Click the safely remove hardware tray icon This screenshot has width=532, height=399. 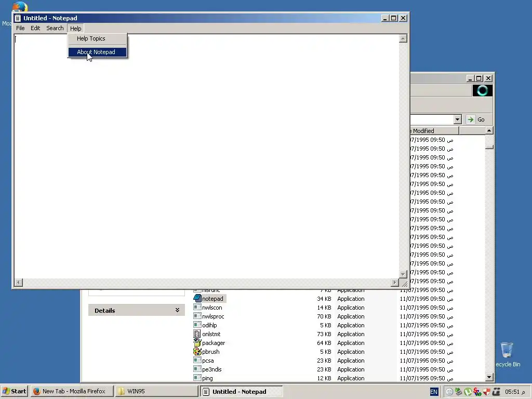(x=458, y=392)
